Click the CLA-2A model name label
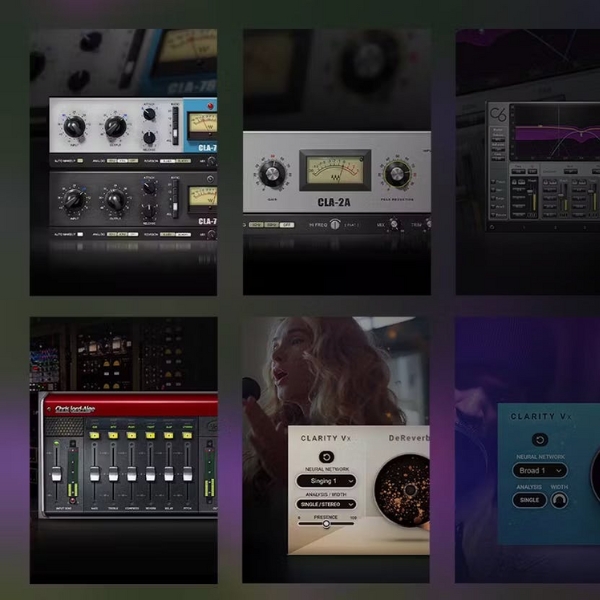 point(334,202)
